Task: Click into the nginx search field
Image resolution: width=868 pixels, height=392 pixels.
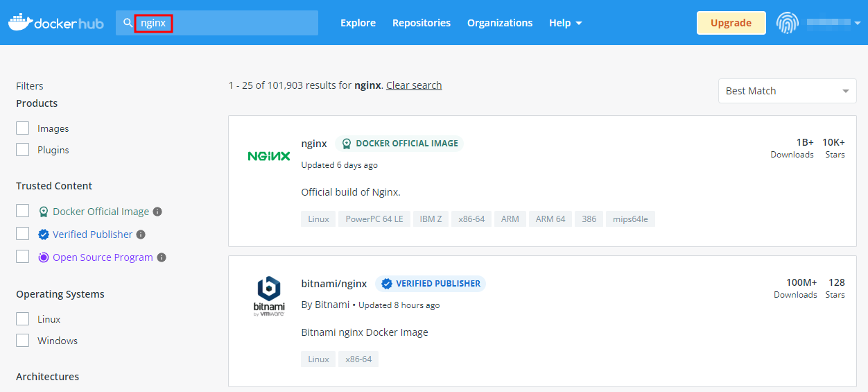Action: pos(217,23)
